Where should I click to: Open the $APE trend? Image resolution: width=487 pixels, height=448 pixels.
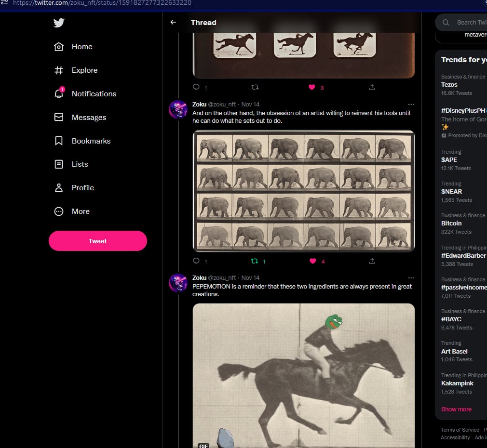click(449, 159)
